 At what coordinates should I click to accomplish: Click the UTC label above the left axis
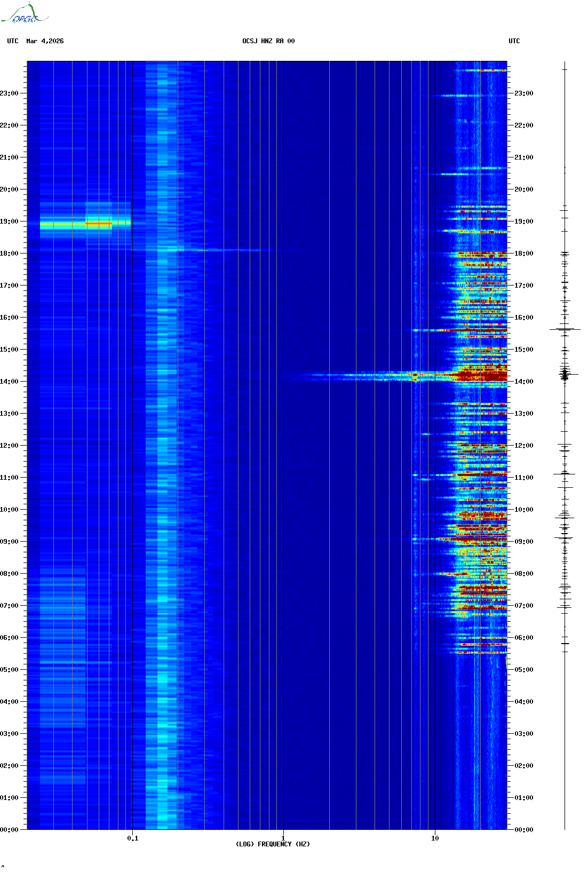click(x=13, y=41)
